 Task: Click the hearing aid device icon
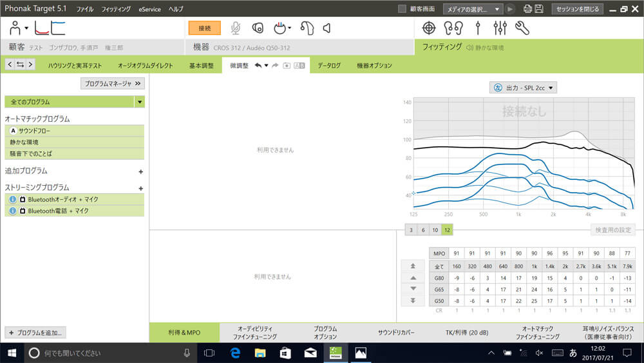[x=258, y=28]
